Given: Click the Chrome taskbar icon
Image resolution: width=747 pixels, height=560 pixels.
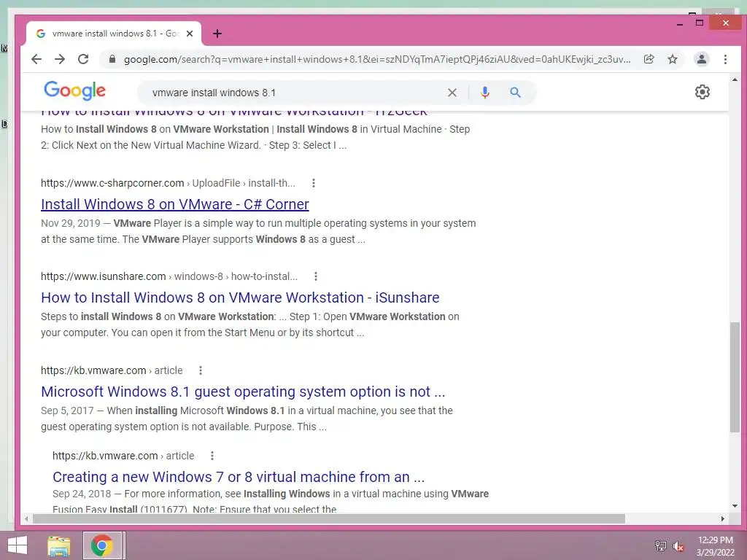Looking at the screenshot, I should point(101,545).
